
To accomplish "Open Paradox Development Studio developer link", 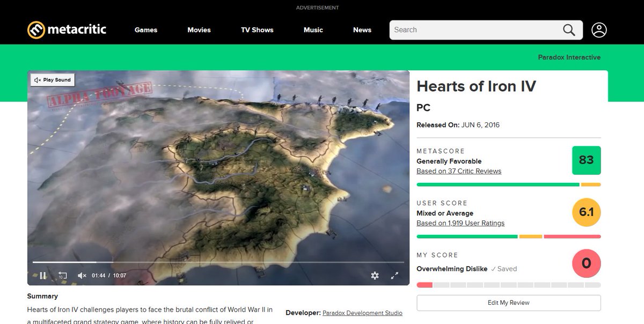I will tap(362, 313).
